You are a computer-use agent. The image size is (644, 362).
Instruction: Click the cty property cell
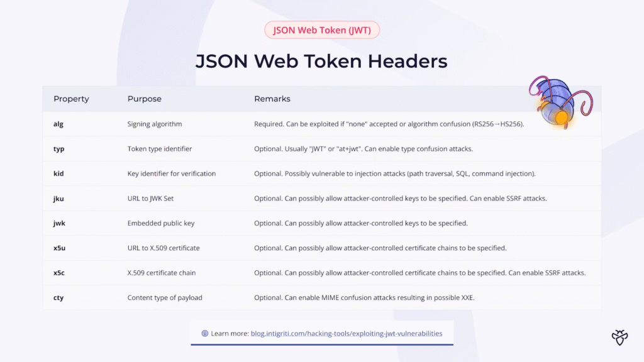point(58,297)
